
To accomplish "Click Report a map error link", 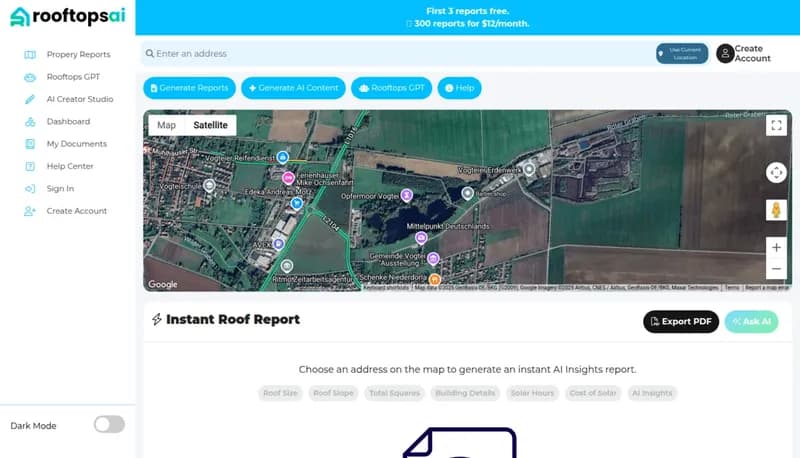I will tap(767, 288).
